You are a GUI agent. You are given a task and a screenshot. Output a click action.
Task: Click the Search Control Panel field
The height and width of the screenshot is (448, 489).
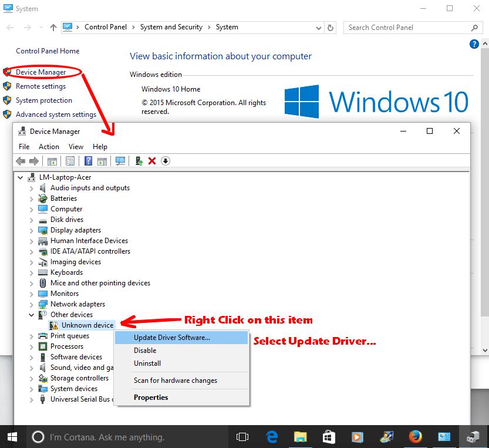pyautogui.click(x=408, y=28)
